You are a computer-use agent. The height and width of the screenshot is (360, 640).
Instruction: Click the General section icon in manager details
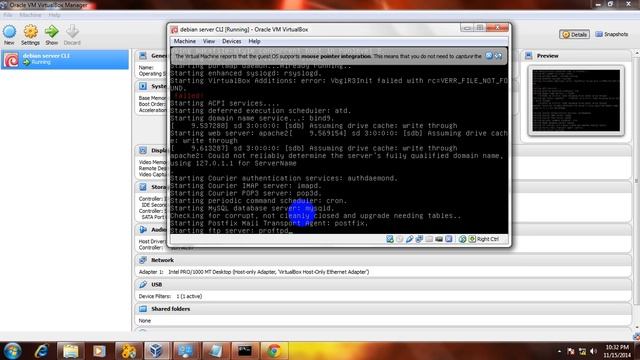(x=143, y=56)
